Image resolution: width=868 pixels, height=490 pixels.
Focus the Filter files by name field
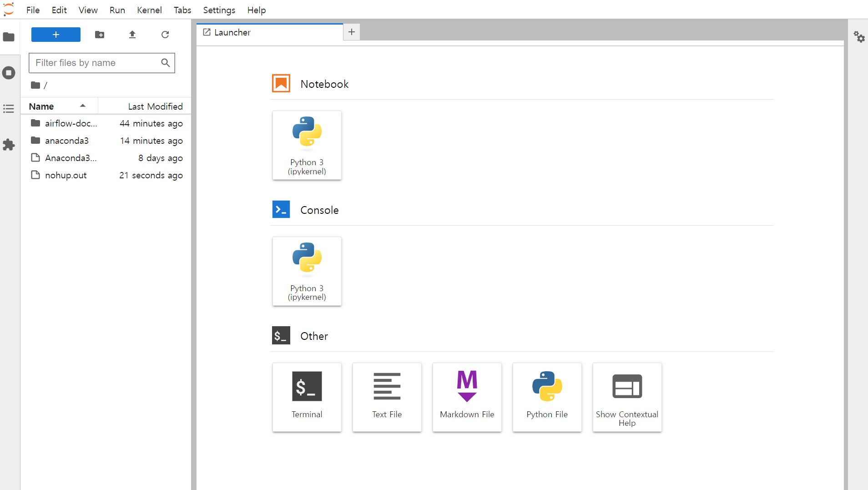(x=102, y=63)
